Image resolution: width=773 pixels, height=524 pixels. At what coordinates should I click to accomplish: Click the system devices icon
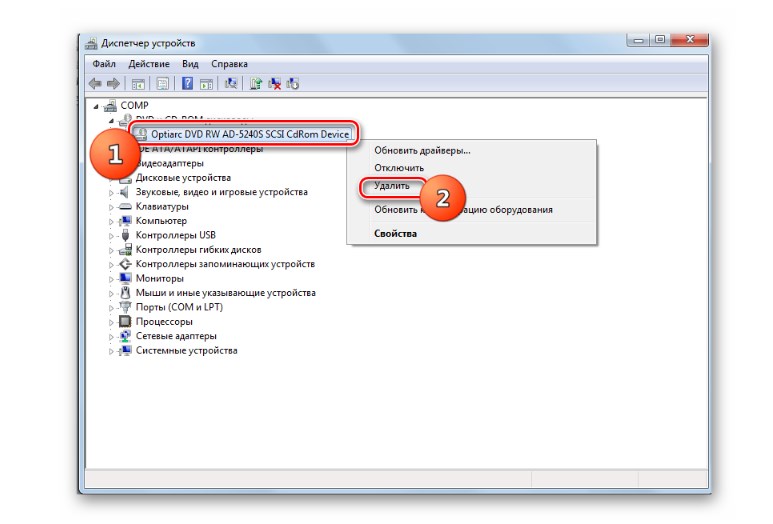(x=125, y=350)
